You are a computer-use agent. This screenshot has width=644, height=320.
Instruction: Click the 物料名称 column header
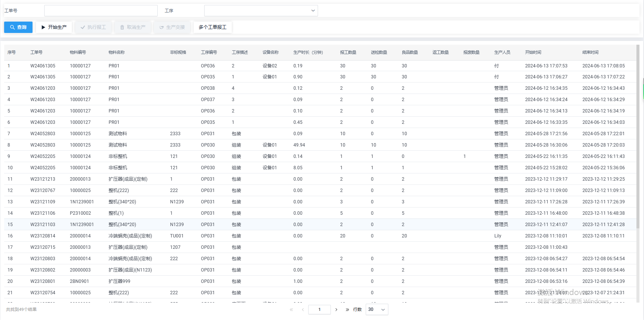(x=116, y=52)
